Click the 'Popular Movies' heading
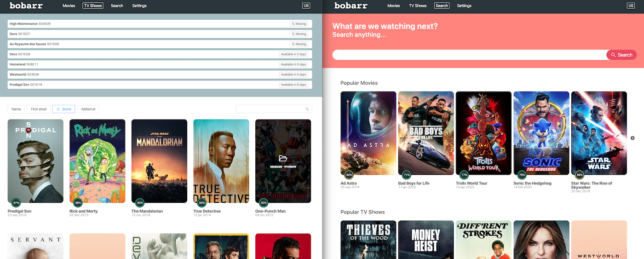 click(x=359, y=83)
